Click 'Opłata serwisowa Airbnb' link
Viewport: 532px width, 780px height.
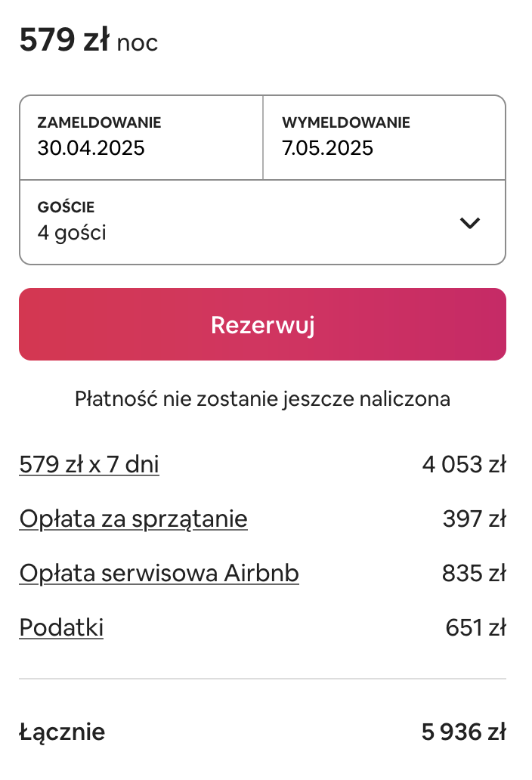pyautogui.click(x=159, y=574)
